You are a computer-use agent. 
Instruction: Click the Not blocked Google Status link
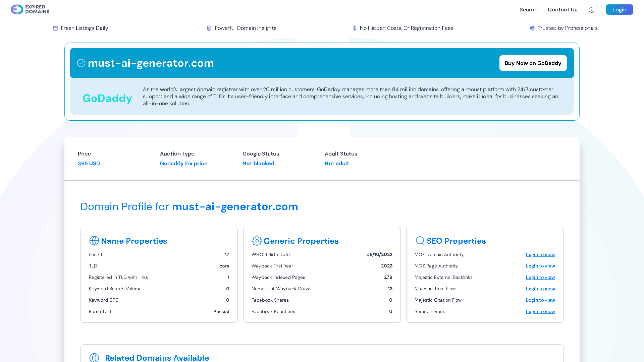click(258, 163)
